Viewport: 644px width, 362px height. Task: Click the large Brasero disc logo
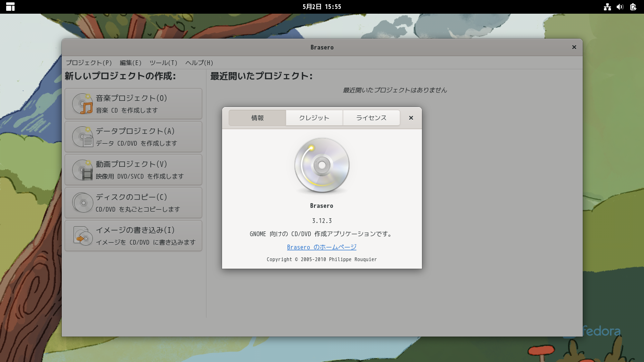(x=322, y=165)
